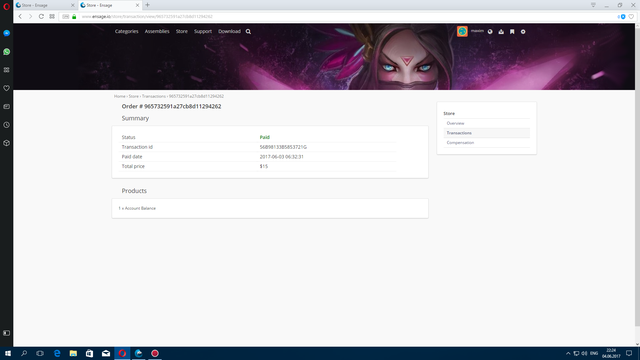Go to Store breadcrumb
Screen dimensions: 640x360
point(133,96)
